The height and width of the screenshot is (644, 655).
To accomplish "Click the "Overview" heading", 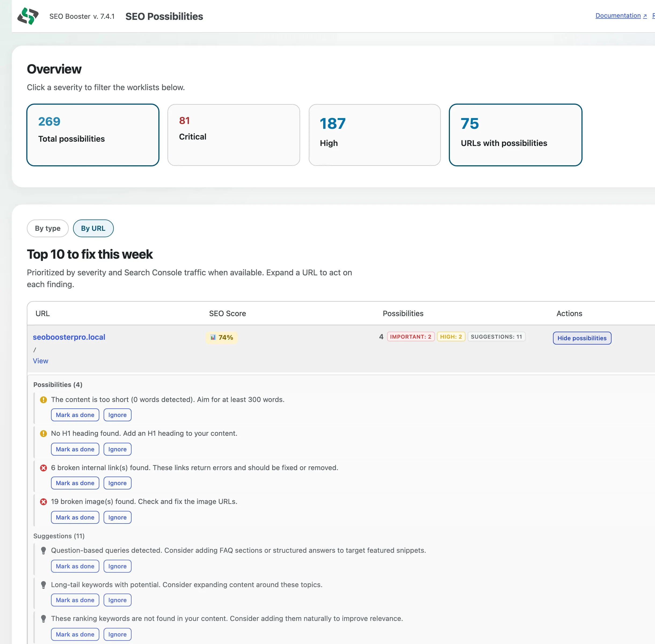I will [54, 69].
